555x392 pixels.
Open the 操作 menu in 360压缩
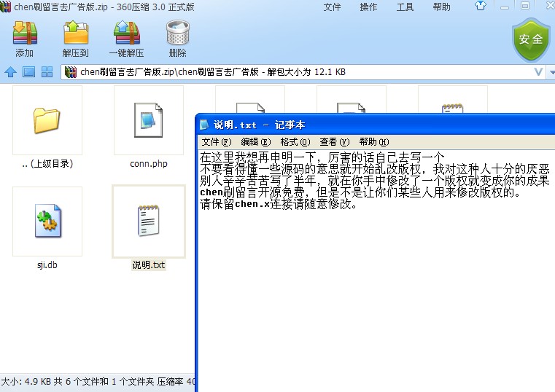pos(368,7)
